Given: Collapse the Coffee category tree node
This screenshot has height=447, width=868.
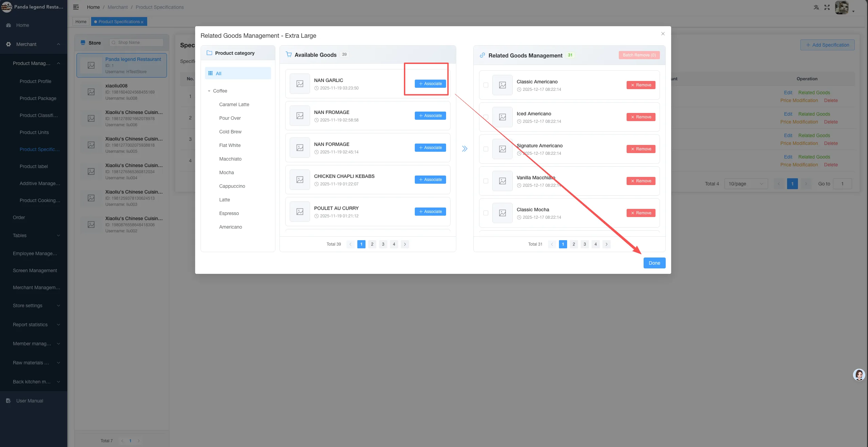Looking at the screenshot, I should [x=209, y=91].
